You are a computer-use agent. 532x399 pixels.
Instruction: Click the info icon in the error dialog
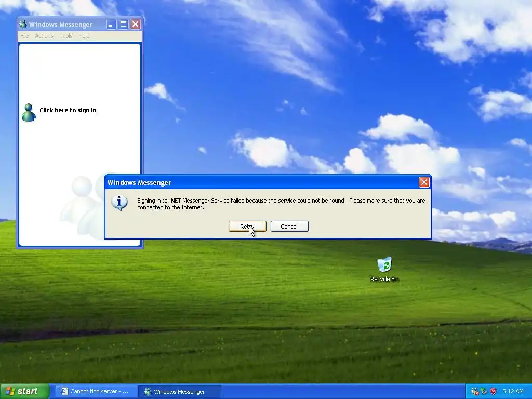click(119, 203)
